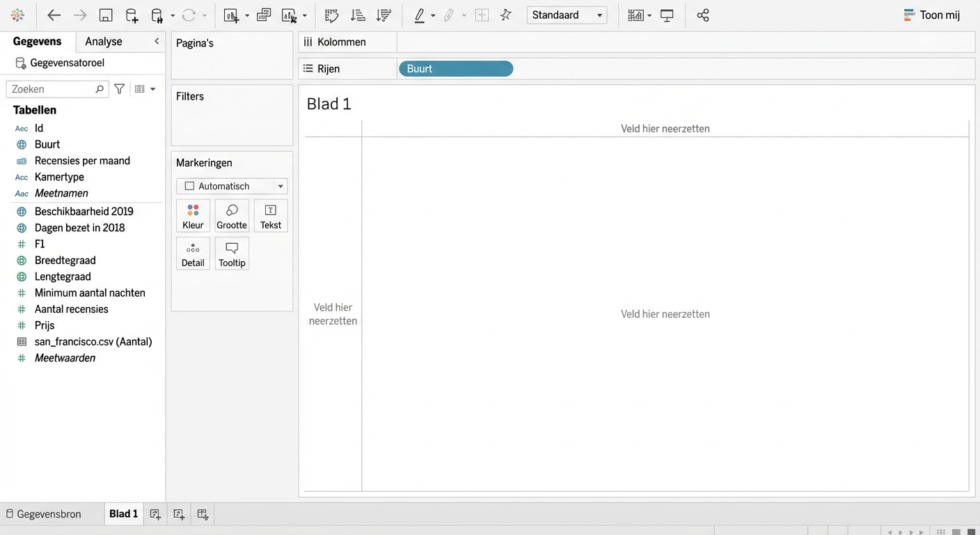Click the swap rows and columns icon
The image size is (980, 535).
(331, 15)
